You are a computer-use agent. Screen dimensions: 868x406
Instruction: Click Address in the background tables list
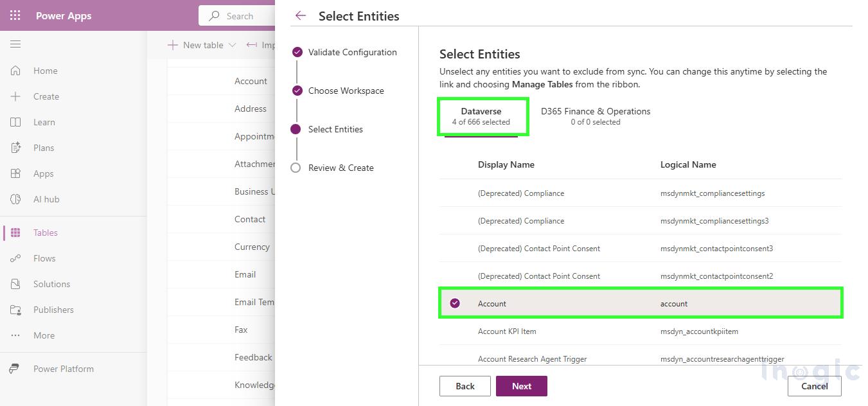251,109
